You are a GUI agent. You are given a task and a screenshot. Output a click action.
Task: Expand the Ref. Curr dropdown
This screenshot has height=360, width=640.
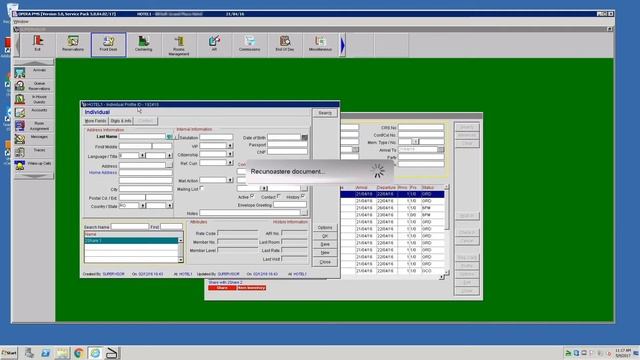tap(230, 163)
